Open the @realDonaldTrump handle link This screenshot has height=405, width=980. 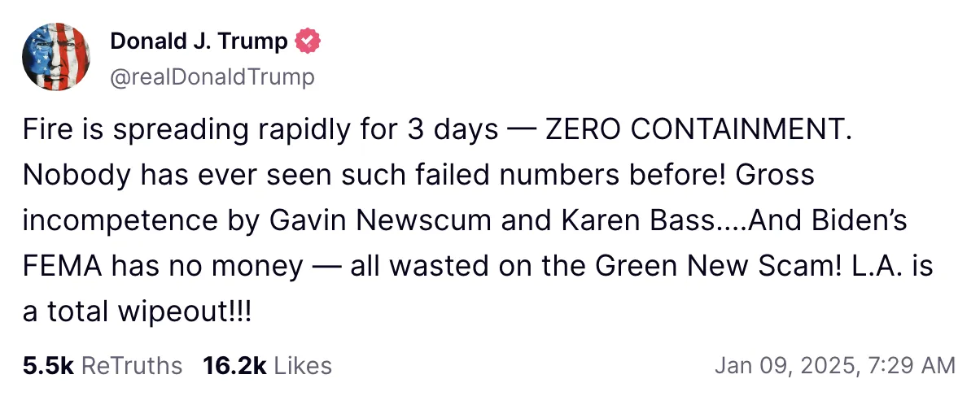212,77
